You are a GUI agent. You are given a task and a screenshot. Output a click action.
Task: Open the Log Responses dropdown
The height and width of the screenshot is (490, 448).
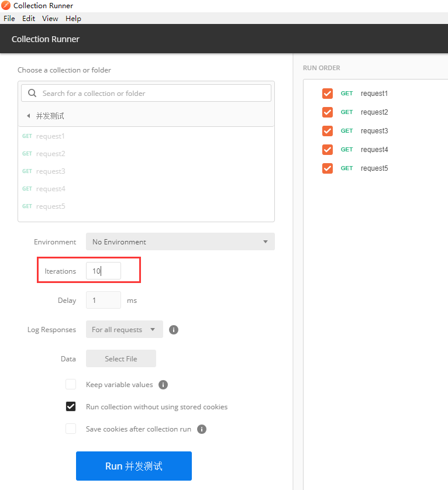tap(124, 330)
